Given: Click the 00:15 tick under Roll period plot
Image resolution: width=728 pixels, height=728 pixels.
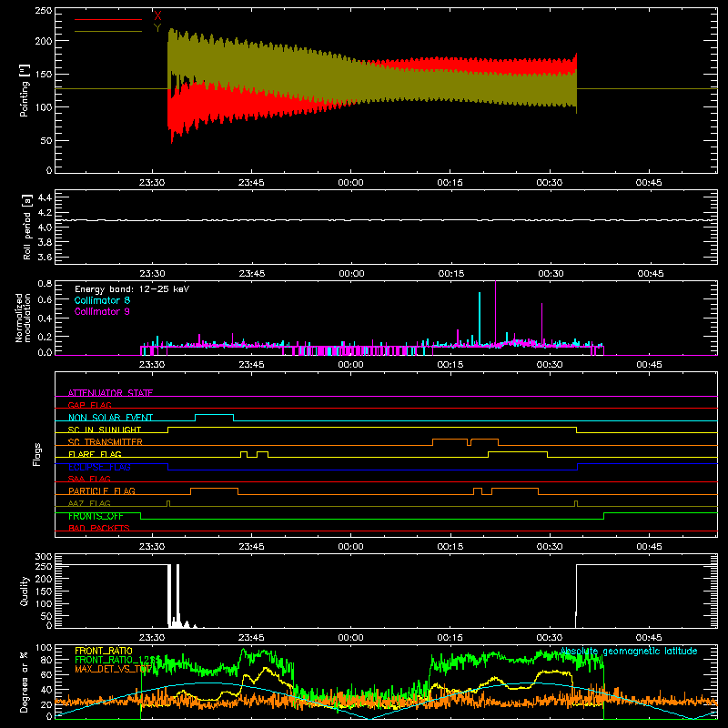Looking at the screenshot, I should point(450,274).
